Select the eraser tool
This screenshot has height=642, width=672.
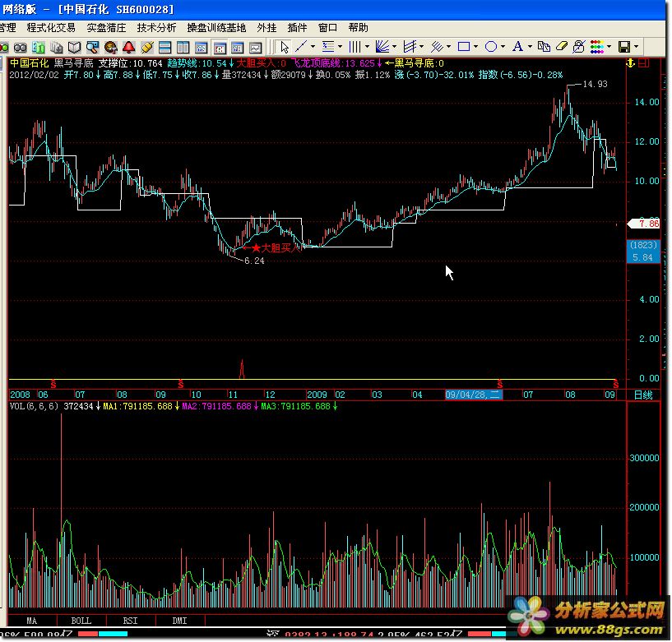click(562, 46)
